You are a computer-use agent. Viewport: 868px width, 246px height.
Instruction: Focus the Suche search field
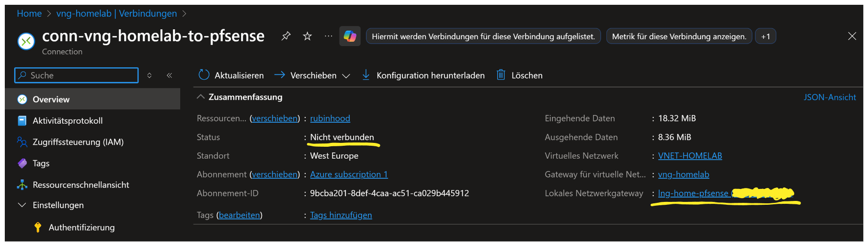(x=81, y=75)
